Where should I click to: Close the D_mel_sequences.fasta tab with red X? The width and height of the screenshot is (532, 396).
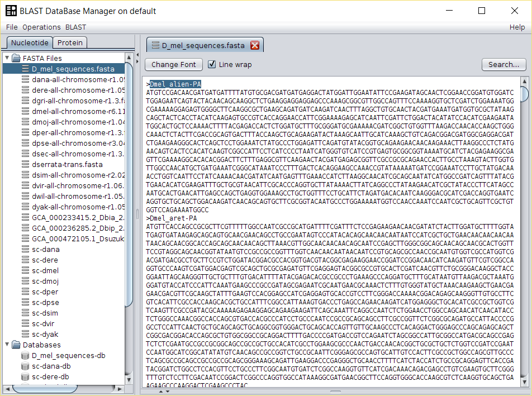click(x=255, y=46)
